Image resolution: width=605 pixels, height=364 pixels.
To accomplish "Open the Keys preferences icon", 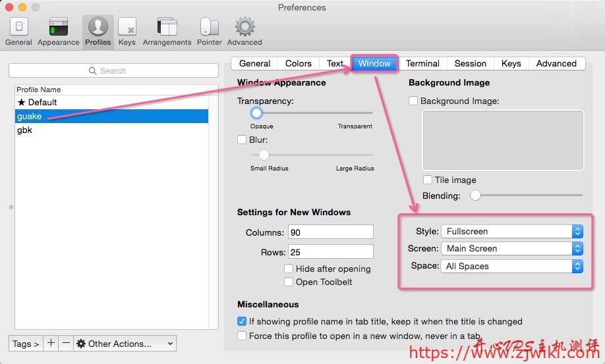I will point(127,31).
